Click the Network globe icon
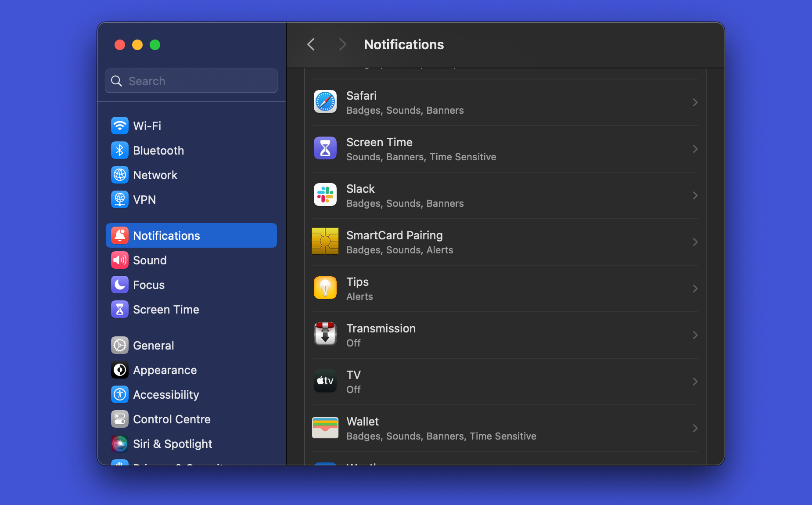The image size is (812, 505). [x=120, y=175]
